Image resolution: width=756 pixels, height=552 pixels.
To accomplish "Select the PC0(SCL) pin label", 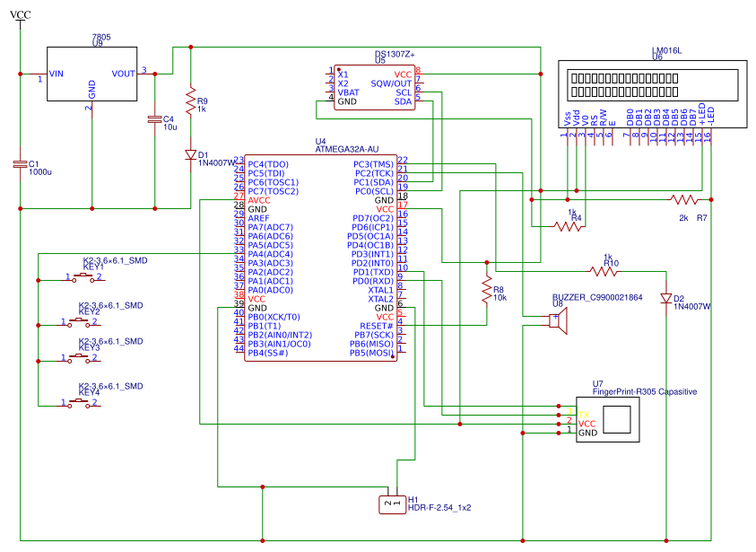I will (374, 191).
